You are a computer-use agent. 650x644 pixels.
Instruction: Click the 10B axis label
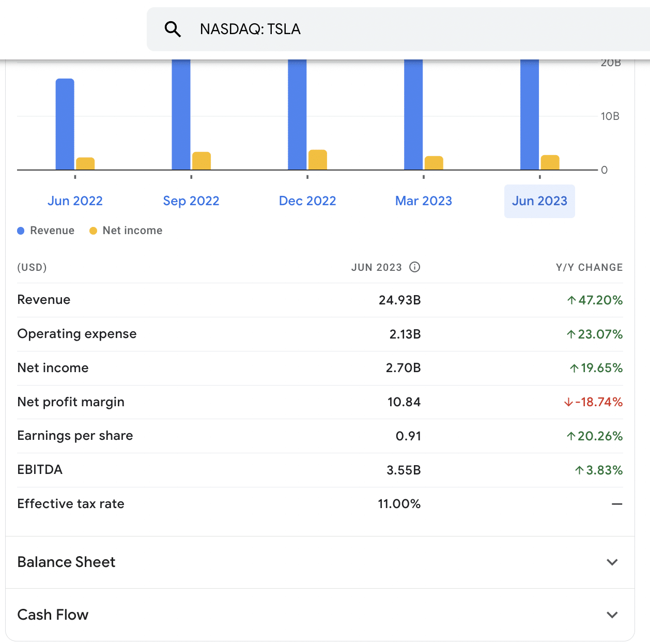[610, 116]
